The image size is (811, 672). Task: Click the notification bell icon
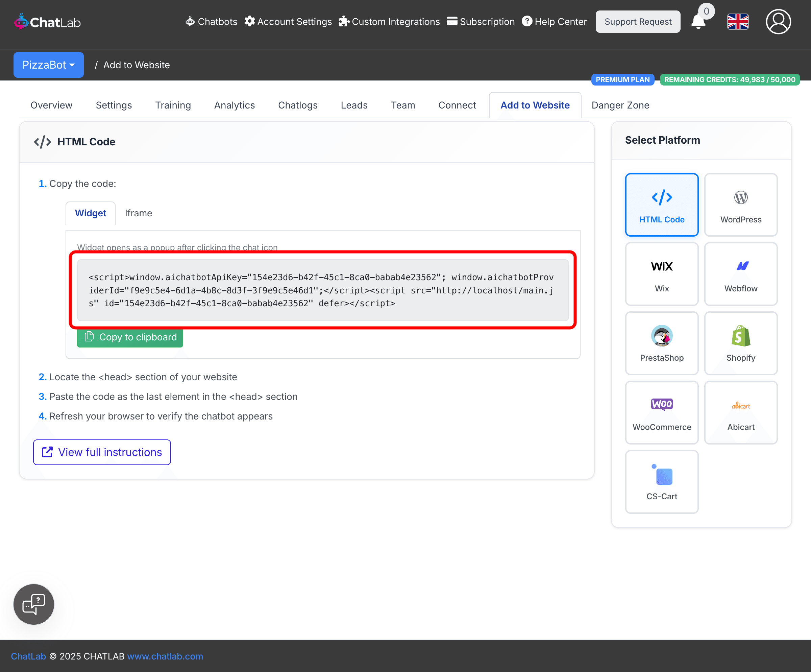[x=698, y=22]
